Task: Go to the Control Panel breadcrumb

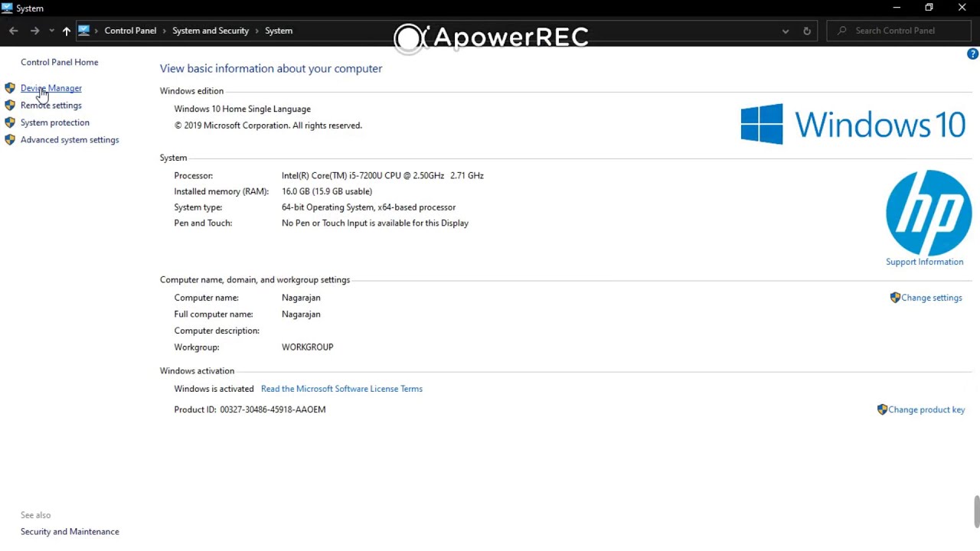Action: pos(130,31)
